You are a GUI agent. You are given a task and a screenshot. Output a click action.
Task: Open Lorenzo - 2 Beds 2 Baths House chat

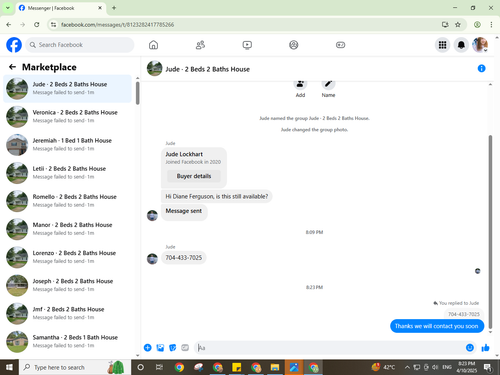[x=67, y=257]
